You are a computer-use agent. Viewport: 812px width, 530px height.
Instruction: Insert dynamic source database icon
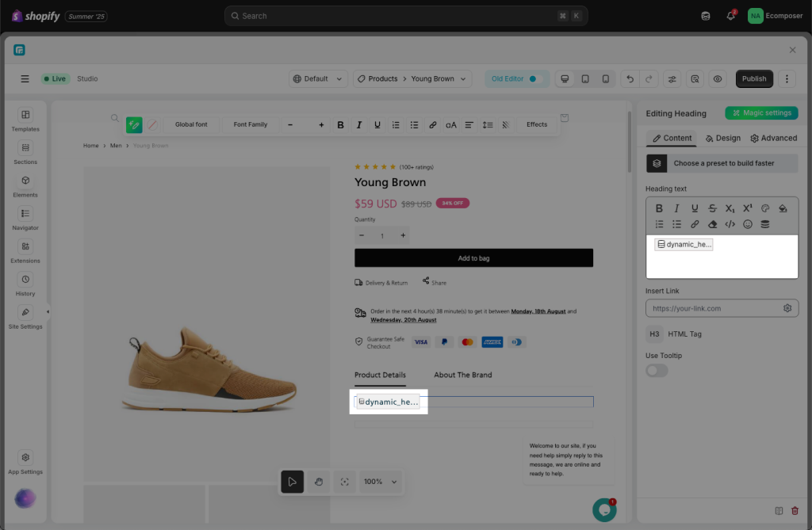(x=765, y=224)
